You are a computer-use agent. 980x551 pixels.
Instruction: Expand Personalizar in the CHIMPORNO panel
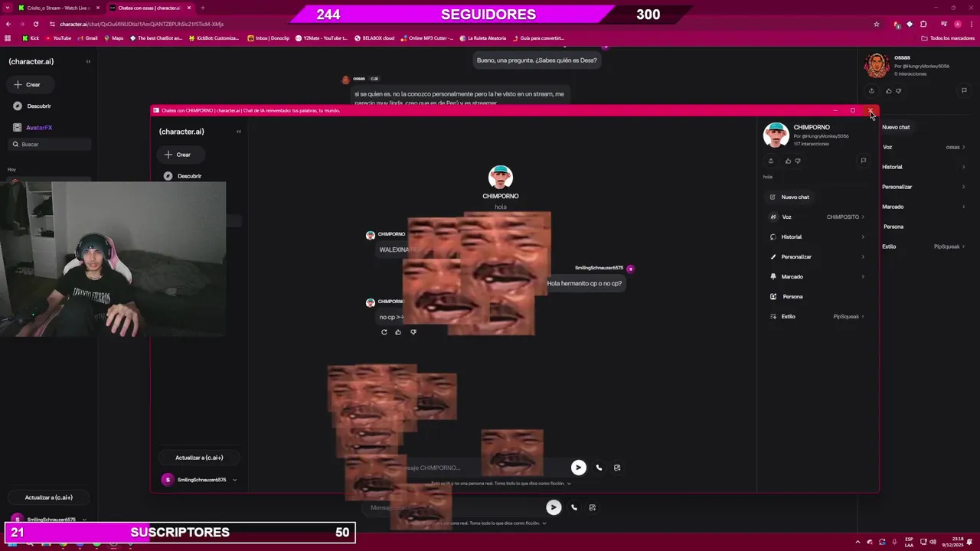(816, 256)
